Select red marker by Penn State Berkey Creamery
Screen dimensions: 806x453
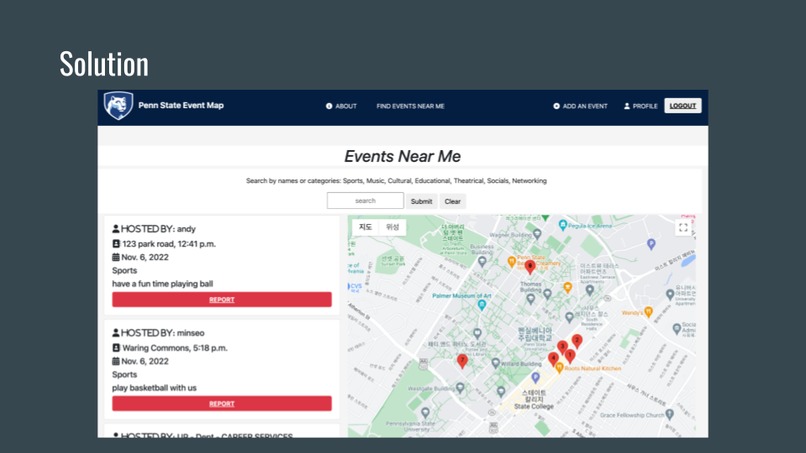(530, 267)
